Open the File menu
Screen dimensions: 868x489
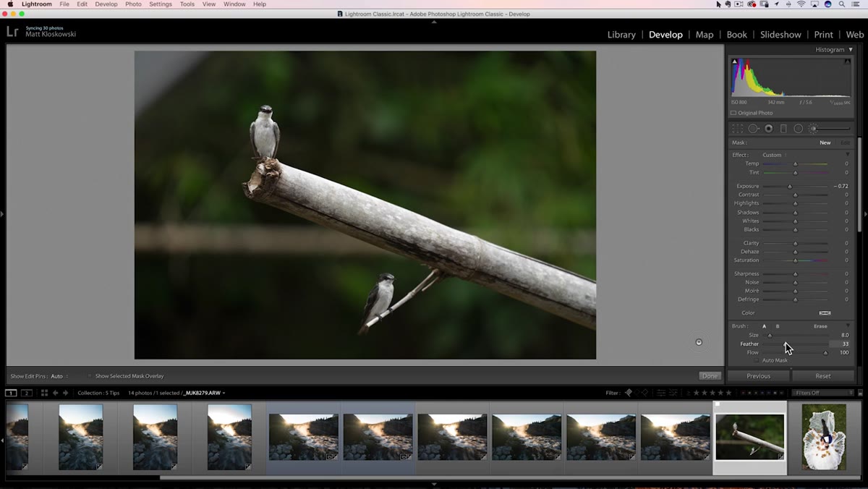coord(64,4)
